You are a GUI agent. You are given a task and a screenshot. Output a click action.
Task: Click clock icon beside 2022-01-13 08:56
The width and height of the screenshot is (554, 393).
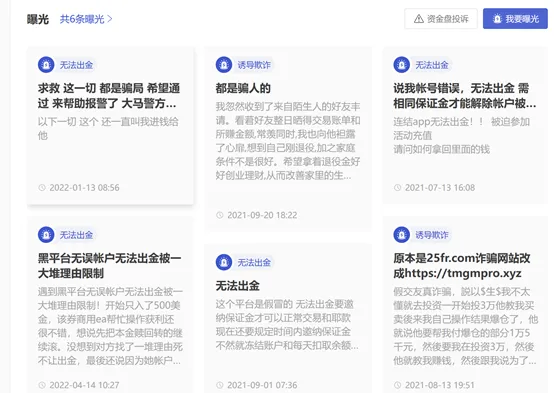tap(42, 188)
